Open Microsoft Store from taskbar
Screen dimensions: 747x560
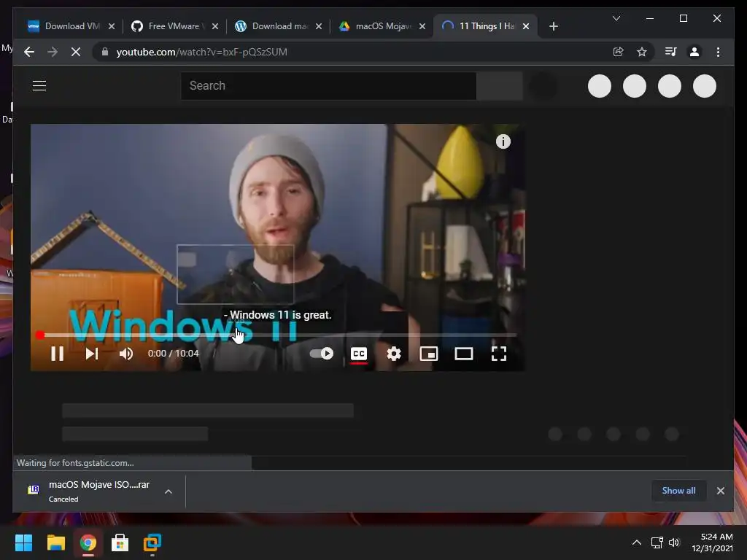coord(120,542)
